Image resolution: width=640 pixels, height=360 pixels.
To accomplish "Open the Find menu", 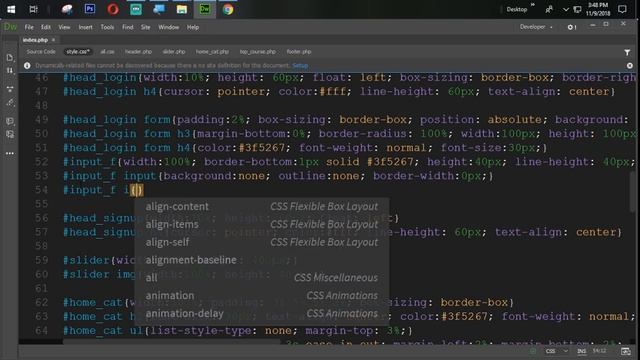I will pos(128,27).
